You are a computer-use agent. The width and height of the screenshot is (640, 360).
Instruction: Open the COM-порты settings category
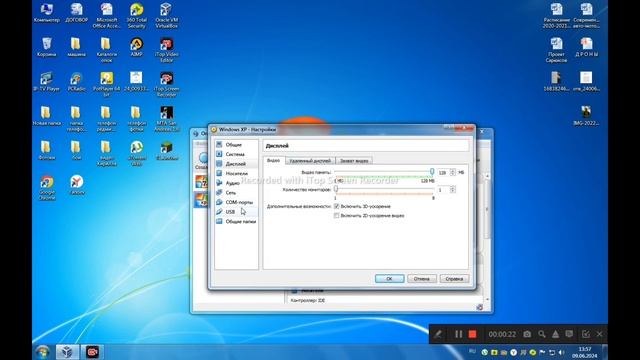236,202
